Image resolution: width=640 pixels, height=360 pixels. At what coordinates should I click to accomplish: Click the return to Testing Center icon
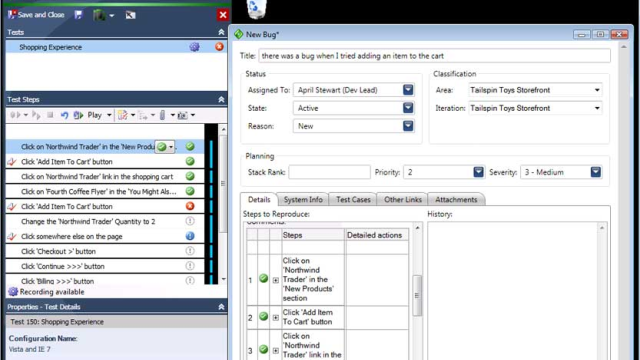click(x=130, y=15)
